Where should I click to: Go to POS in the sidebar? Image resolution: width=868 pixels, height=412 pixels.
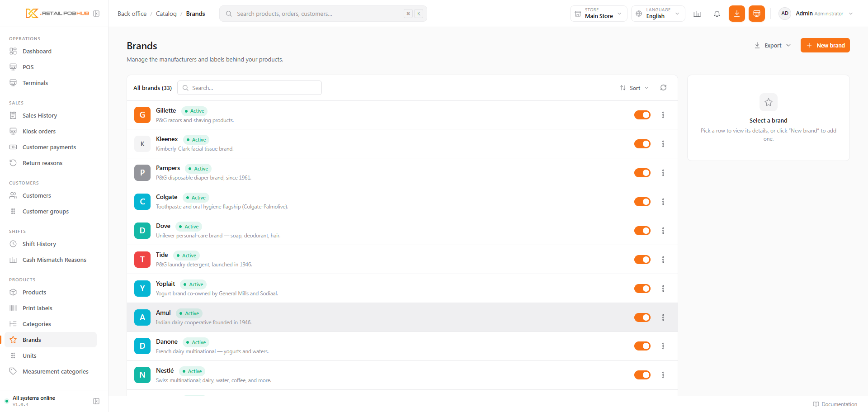tap(51, 67)
